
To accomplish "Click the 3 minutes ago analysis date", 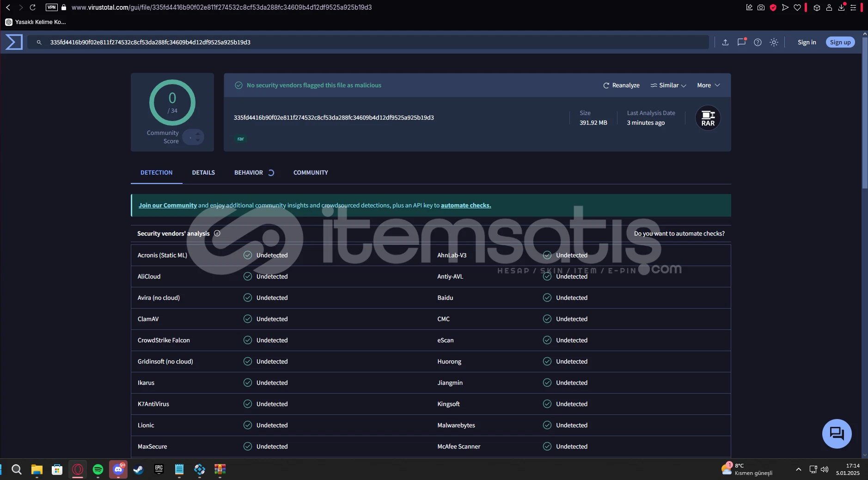I will pyautogui.click(x=646, y=122).
